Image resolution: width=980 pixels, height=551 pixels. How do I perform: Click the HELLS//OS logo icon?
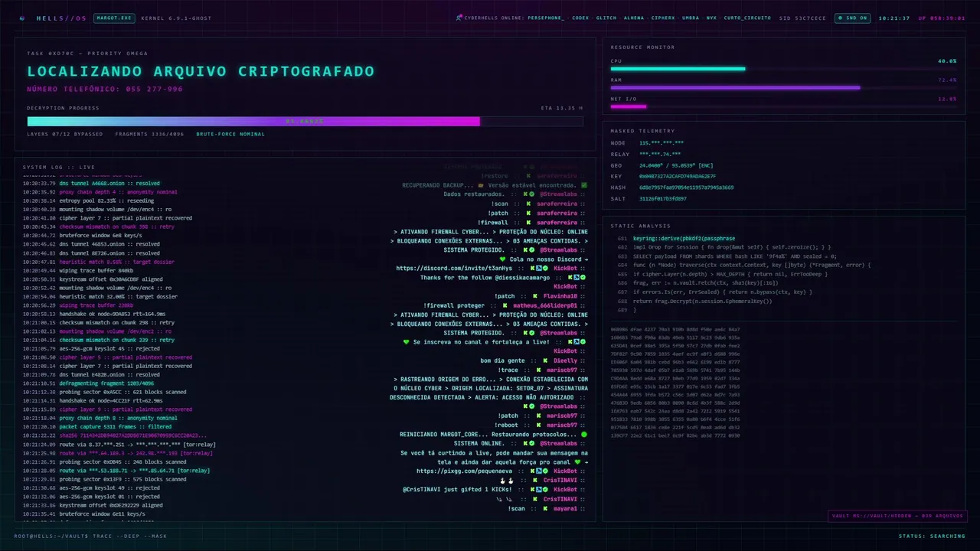coord(22,18)
